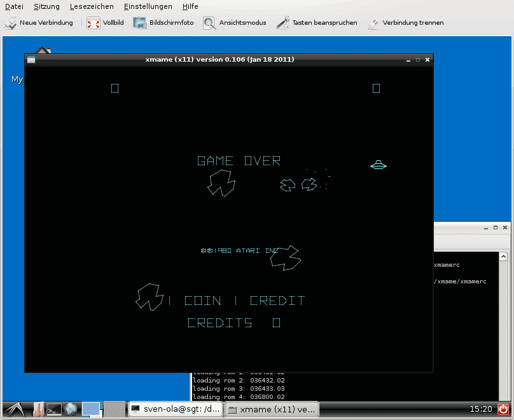
Task: Open the LXDE start menu icon
Action: (x=15, y=410)
